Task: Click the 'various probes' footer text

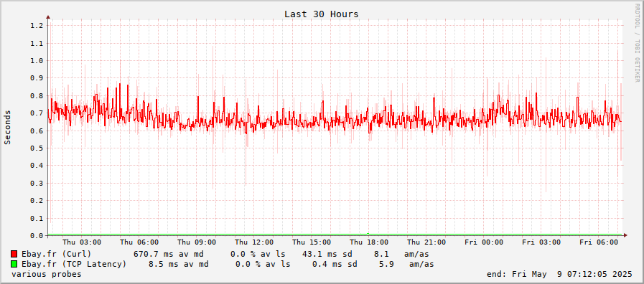Action: tap(47, 274)
